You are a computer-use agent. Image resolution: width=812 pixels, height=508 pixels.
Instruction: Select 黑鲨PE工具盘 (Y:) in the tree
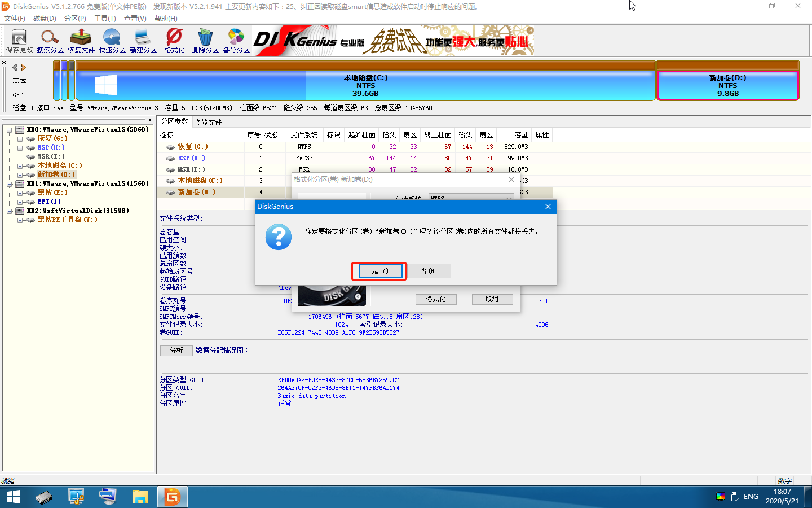tap(67, 220)
